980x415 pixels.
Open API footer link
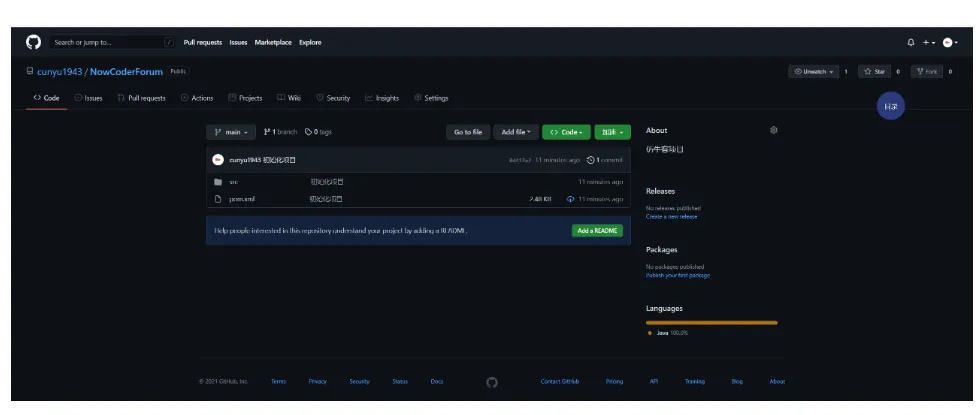[654, 381]
